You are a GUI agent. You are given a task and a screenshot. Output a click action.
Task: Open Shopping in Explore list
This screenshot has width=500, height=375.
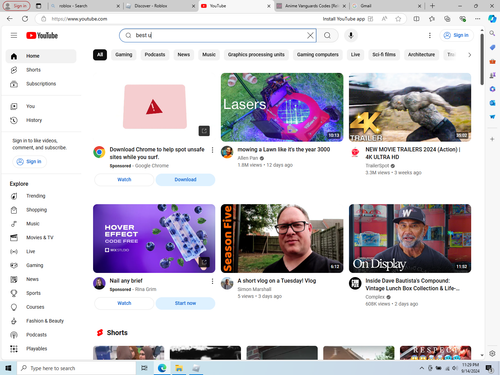coord(41,210)
